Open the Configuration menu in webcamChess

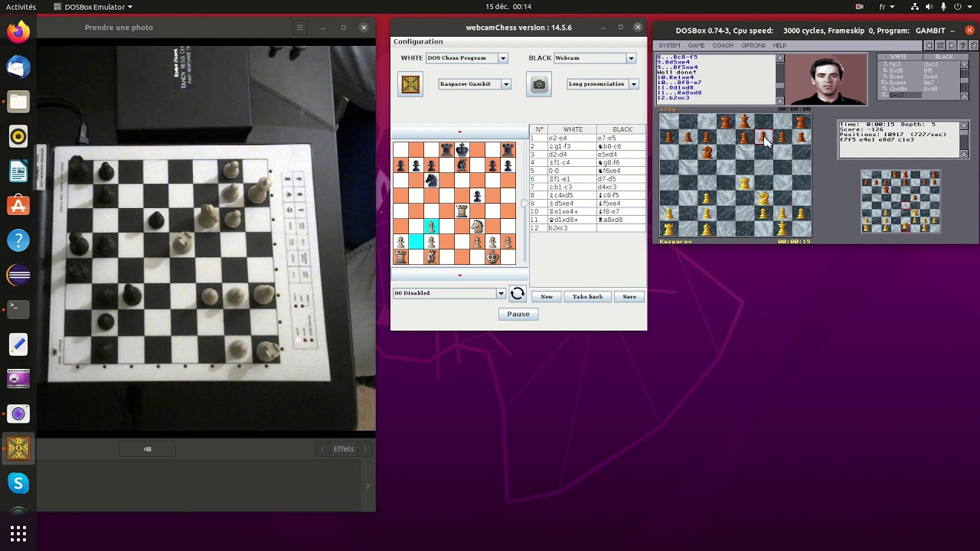418,41
